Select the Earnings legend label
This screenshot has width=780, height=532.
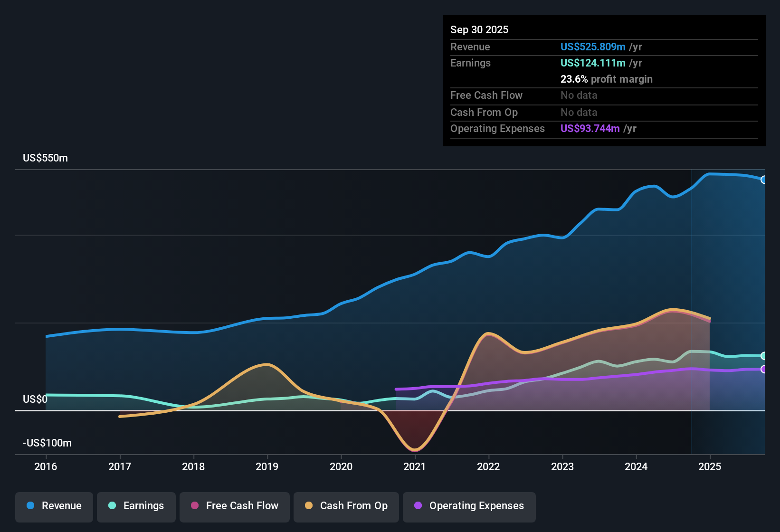[x=143, y=506]
